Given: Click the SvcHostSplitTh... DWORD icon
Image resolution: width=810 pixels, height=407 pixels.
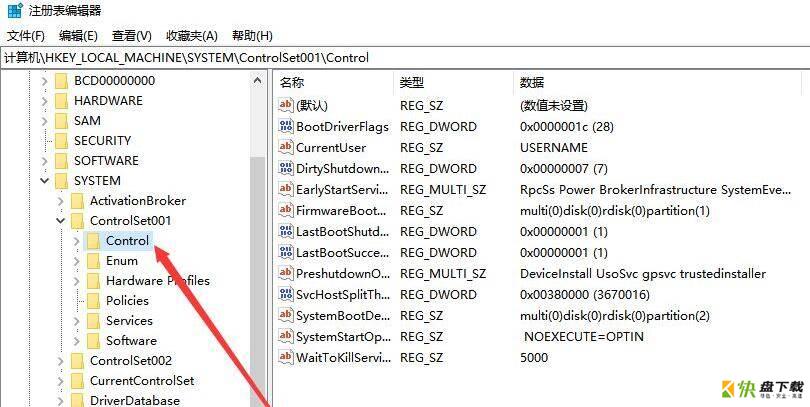Looking at the screenshot, I should (x=286, y=294).
